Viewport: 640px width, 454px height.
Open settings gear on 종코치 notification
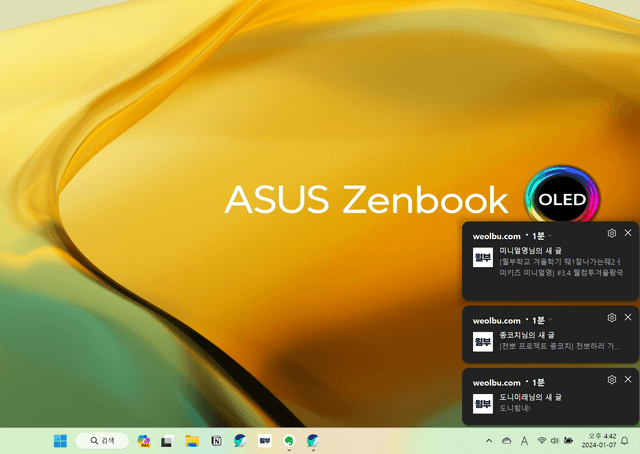pyautogui.click(x=611, y=318)
